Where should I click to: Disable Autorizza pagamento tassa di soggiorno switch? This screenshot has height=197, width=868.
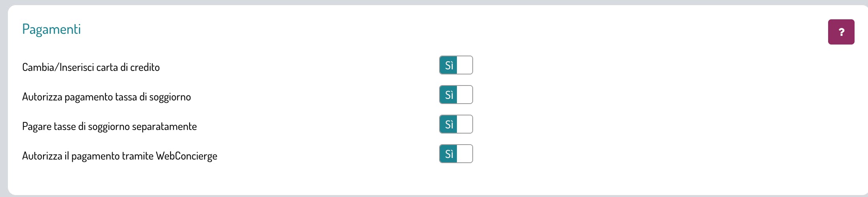456,95
